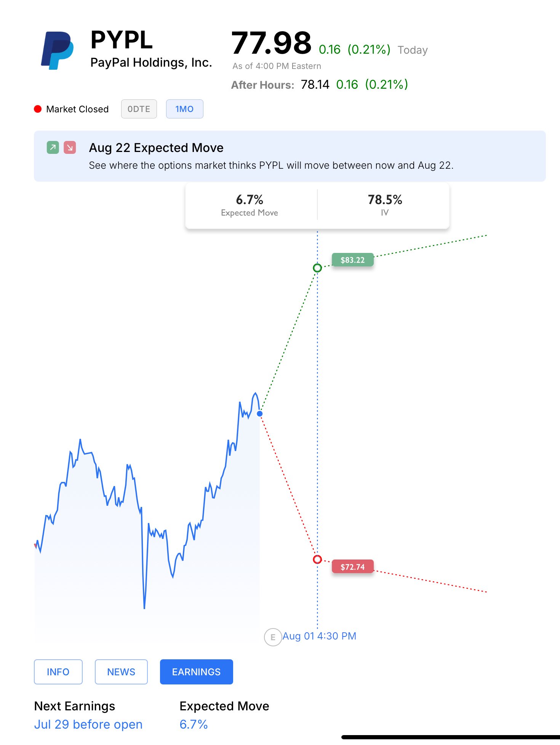Select the 0DTE timeframe toggle

(x=139, y=109)
